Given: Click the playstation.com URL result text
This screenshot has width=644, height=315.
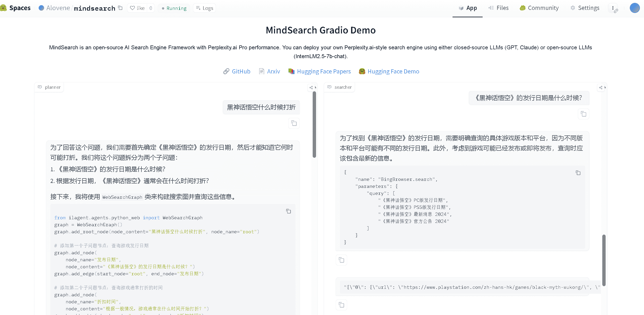Looking at the screenshot, I should click(x=472, y=287).
